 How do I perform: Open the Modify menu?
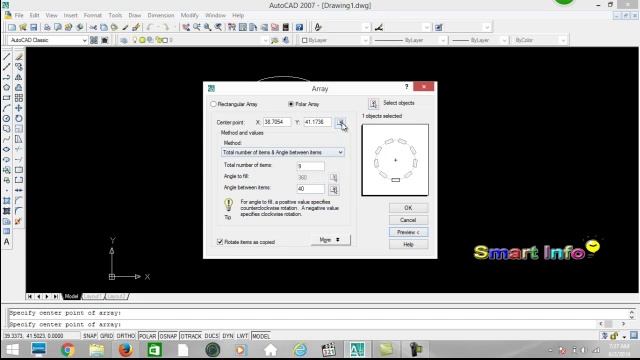coord(189,15)
